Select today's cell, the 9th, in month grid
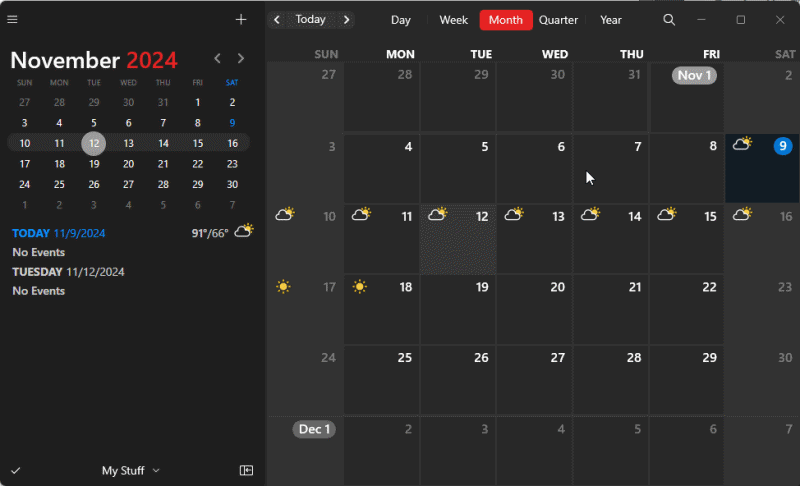Screen dimensions: 800x486 pos(762,169)
